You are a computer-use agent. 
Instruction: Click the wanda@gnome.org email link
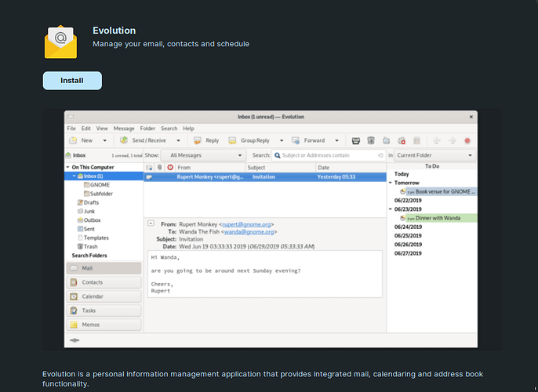249,232
